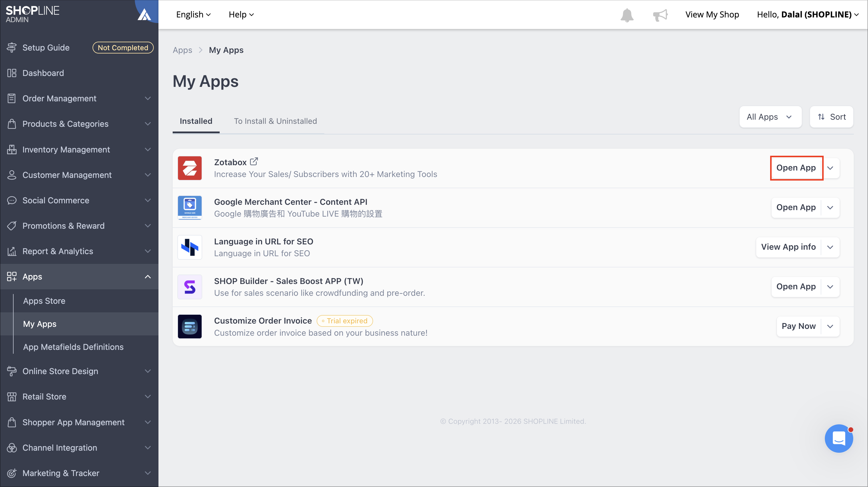Click the Retail Store shop icon
The height and width of the screenshot is (487, 868).
coord(12,396)
